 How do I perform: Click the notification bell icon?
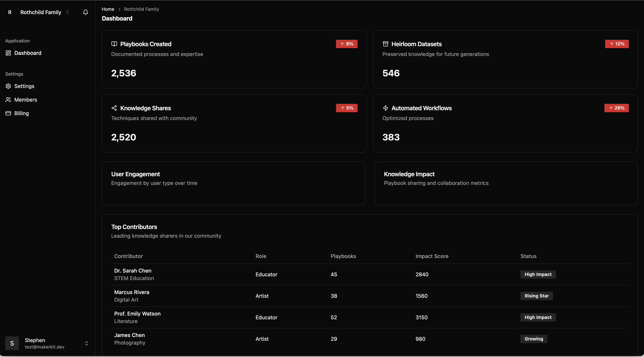click(86, 12)
